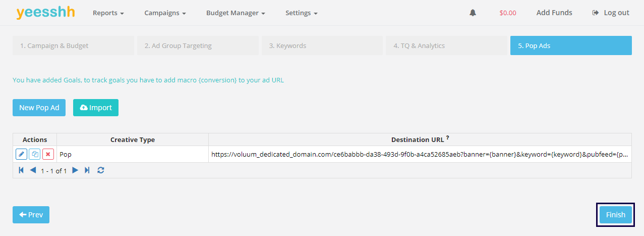Click the Add Funds link
Screen dimensions: 644x236
pyautogui.click(x=554, y=13)
